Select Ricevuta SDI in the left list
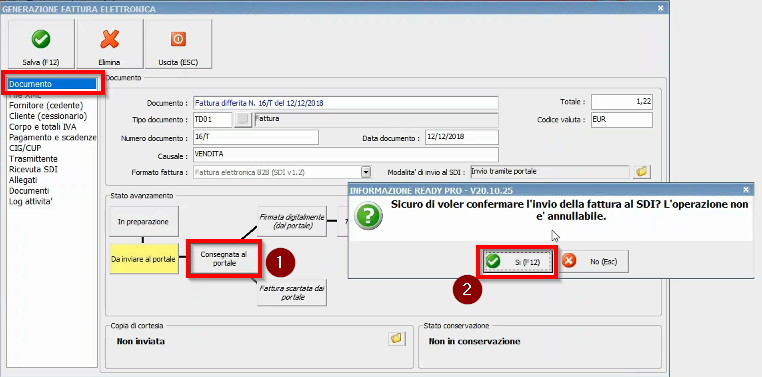Viewport: 762px width, 377px height. [34, 170]
